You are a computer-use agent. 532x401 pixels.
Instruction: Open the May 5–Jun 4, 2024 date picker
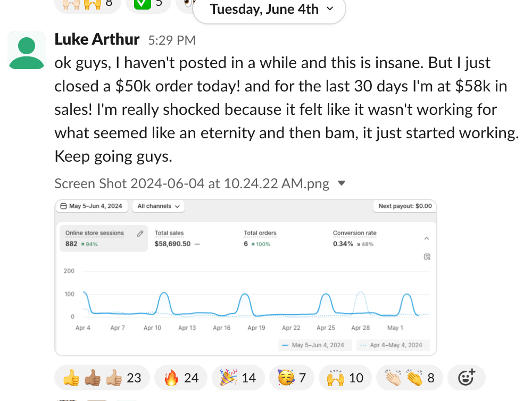coord(92,206)
